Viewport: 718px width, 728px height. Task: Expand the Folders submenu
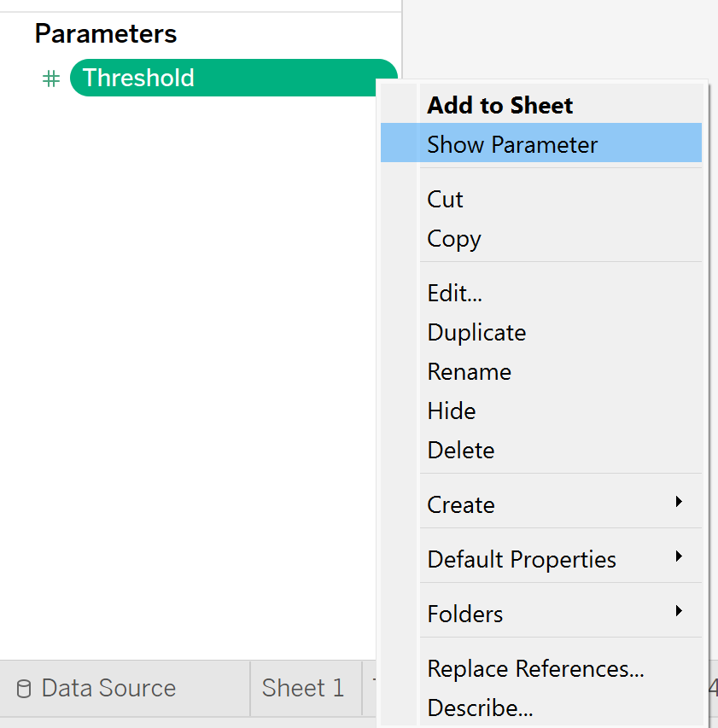pos(464,614)
